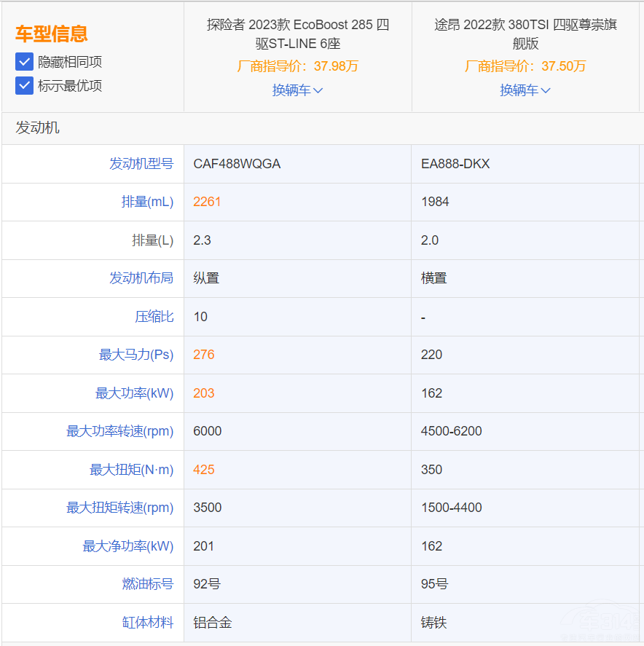Open the 最大功率(kW) parameter link
The height and width of the screenshot is (646, 644).
click(136, 393)
